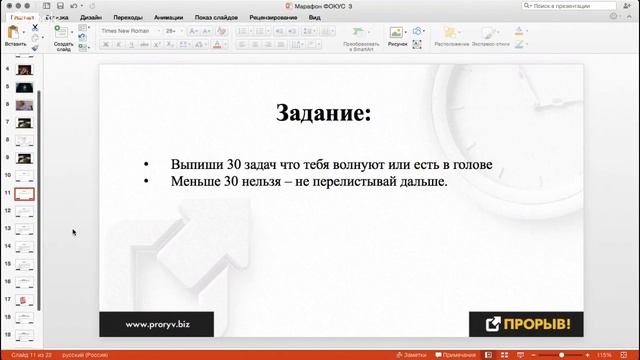Click the Clear Formatting icon
The image size is (640, 360).
pos(221,31)
